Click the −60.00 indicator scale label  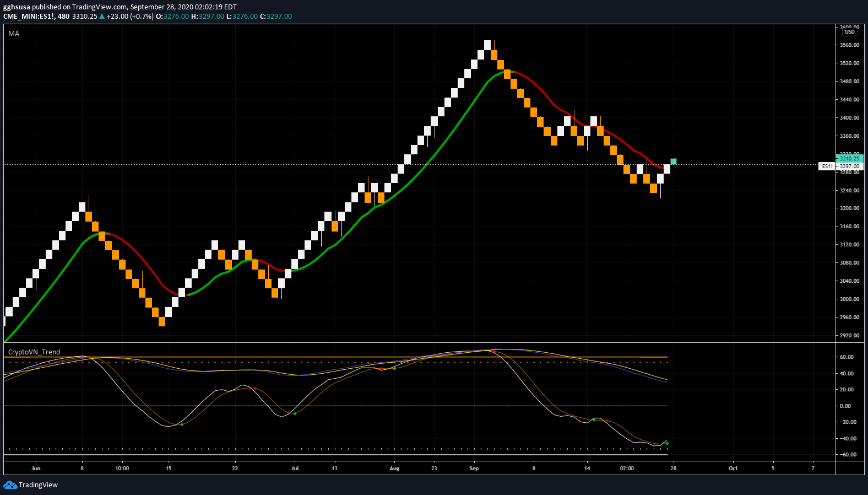[848, 455]
